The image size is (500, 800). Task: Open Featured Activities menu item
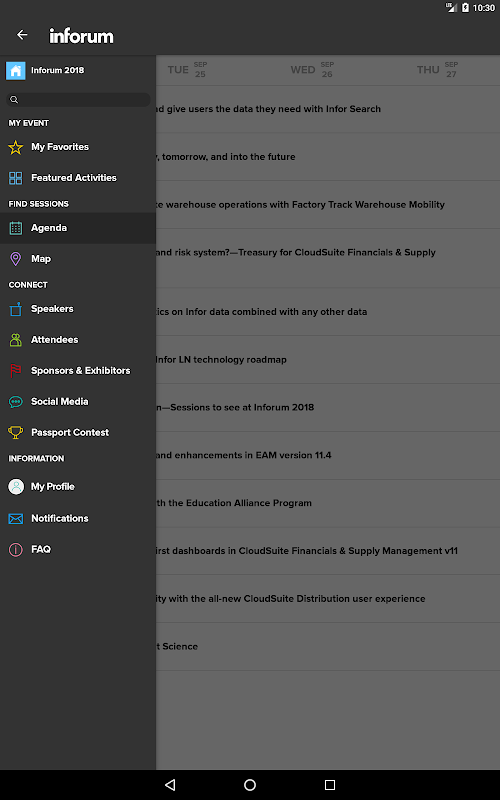click(78, 178)
